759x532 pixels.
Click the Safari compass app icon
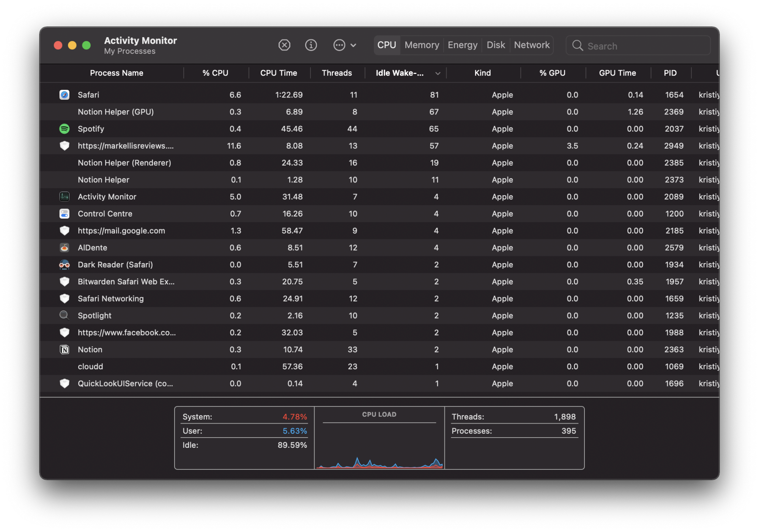point(65,95)
